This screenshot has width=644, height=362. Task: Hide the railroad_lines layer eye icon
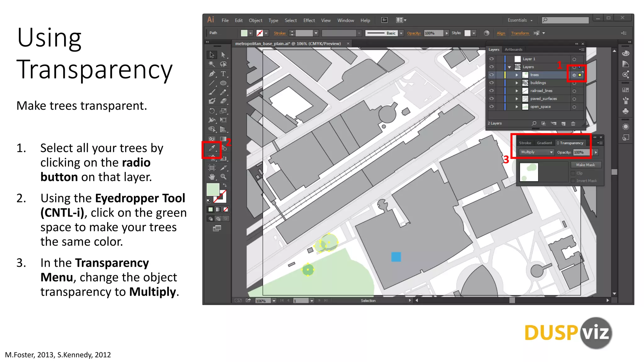point(491,90)
